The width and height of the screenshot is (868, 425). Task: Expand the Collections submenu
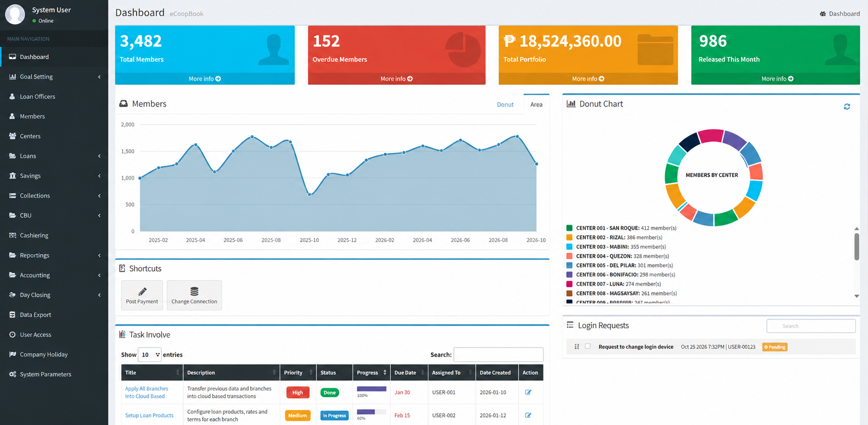54,196
